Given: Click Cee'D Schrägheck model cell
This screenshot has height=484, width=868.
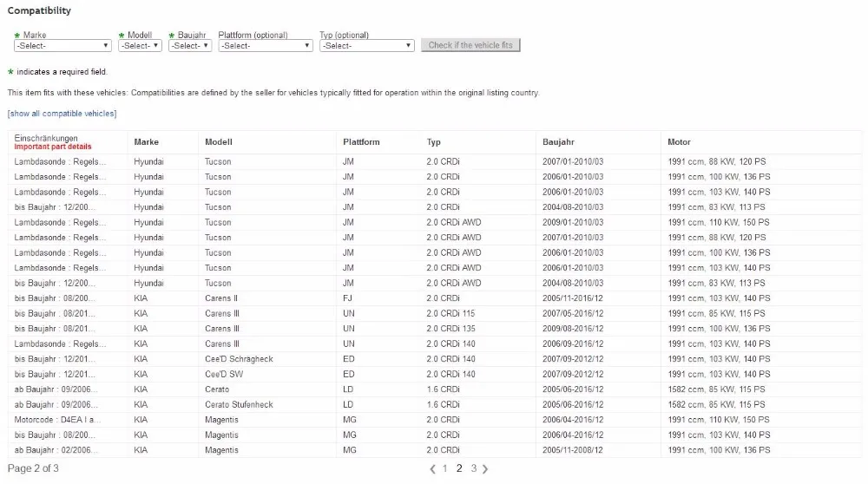Looking at the screenshot, I should pyautogui.click(x=239, y=359).
